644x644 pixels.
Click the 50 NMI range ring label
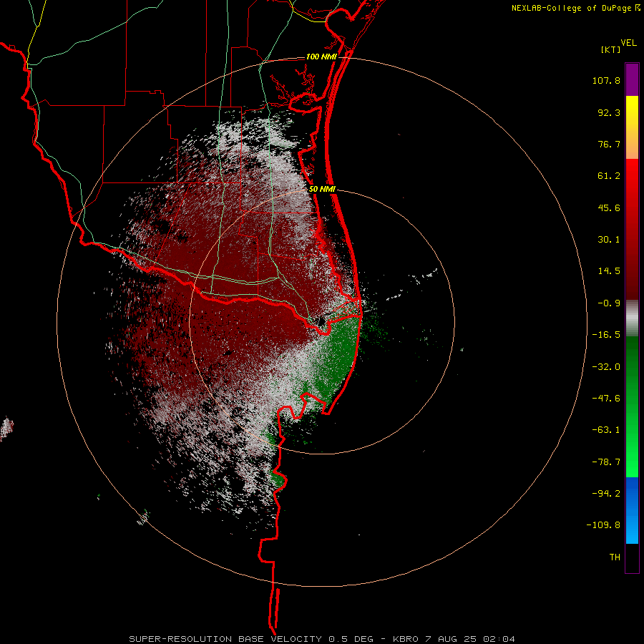(322, 190)
